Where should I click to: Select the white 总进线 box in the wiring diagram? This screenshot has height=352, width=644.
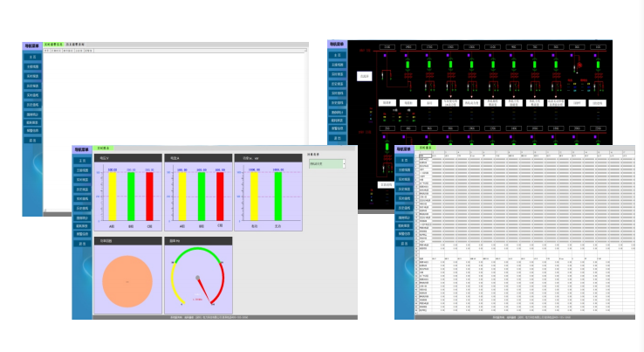366,77
